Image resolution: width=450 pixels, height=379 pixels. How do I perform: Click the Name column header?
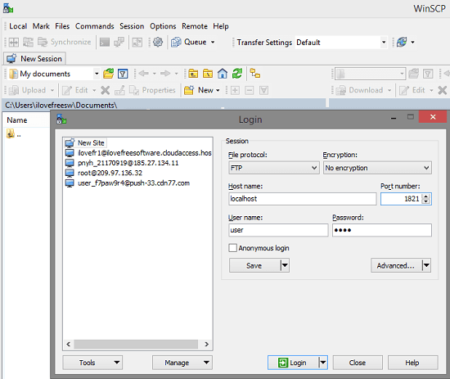[17, 120]
